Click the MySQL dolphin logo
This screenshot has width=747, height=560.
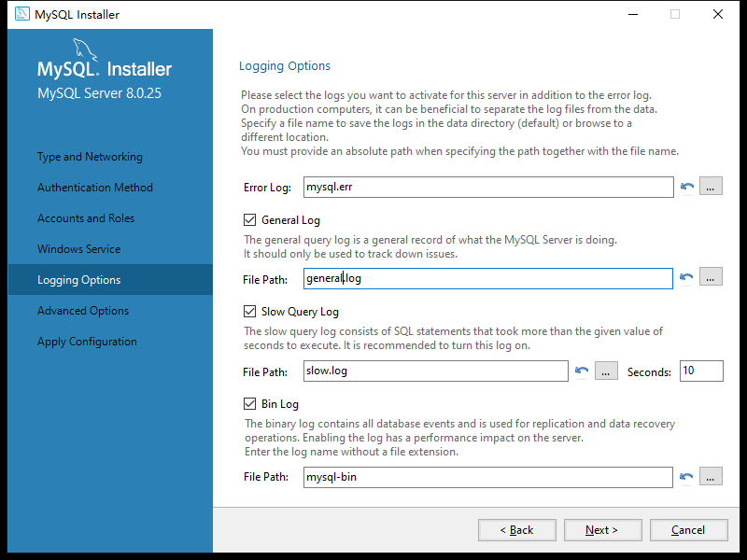click(84, 50)
